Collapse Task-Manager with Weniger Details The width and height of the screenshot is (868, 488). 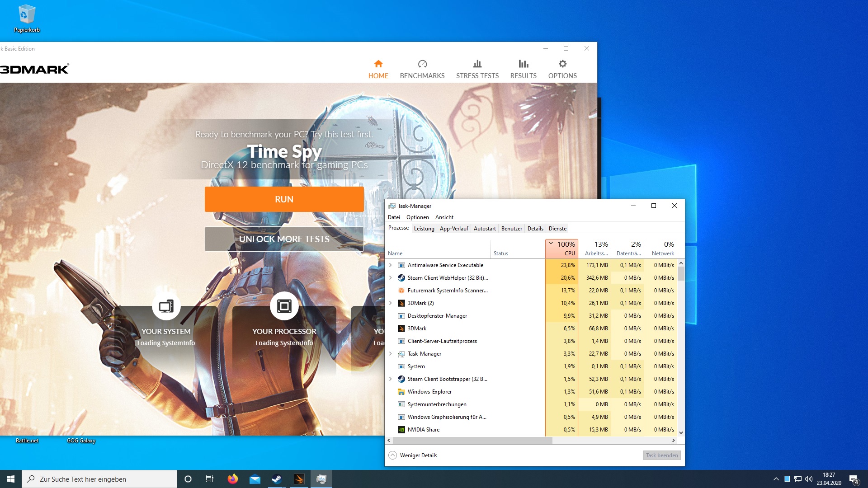pyautogui.click(x=413, y=455)
